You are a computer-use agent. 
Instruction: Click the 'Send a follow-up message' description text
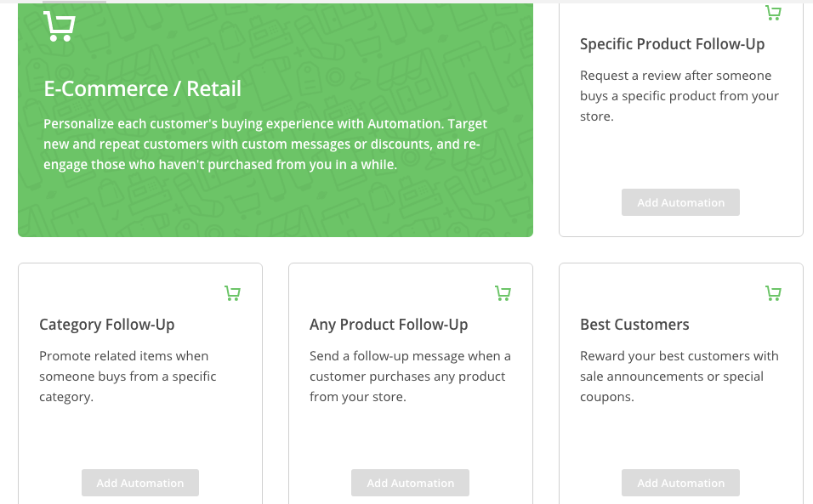click(x=410, y=377)
